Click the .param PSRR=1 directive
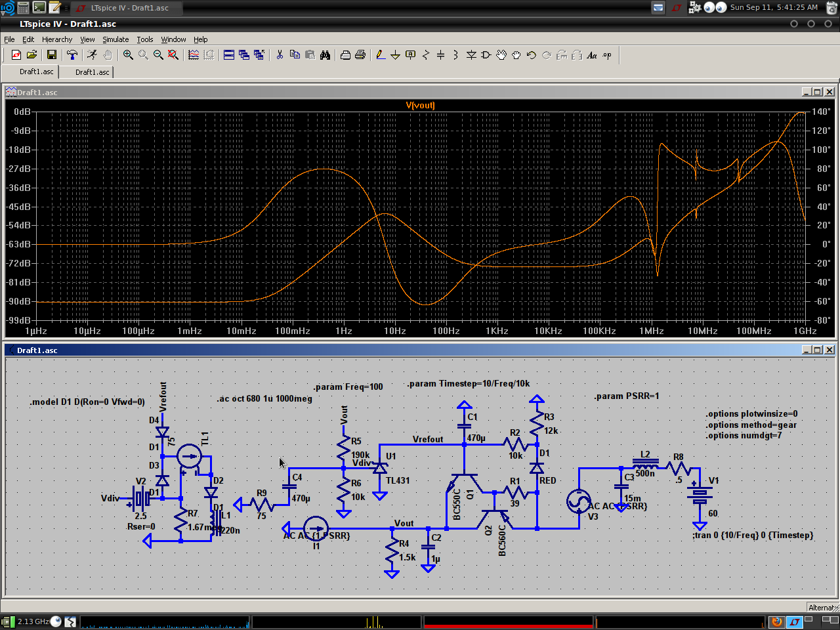Viewport: 840px width, 630px height. 627,396
